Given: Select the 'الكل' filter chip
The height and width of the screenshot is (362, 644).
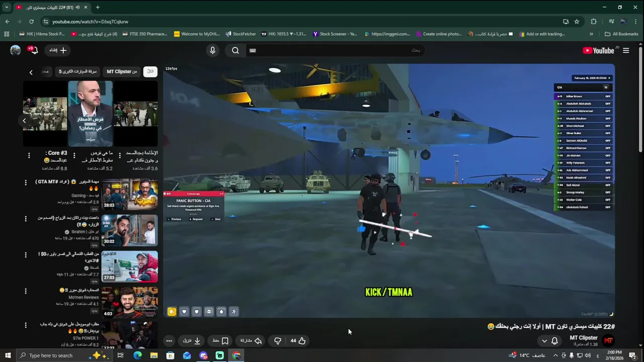Looking at the screenshot, I should tap(150, 72).
